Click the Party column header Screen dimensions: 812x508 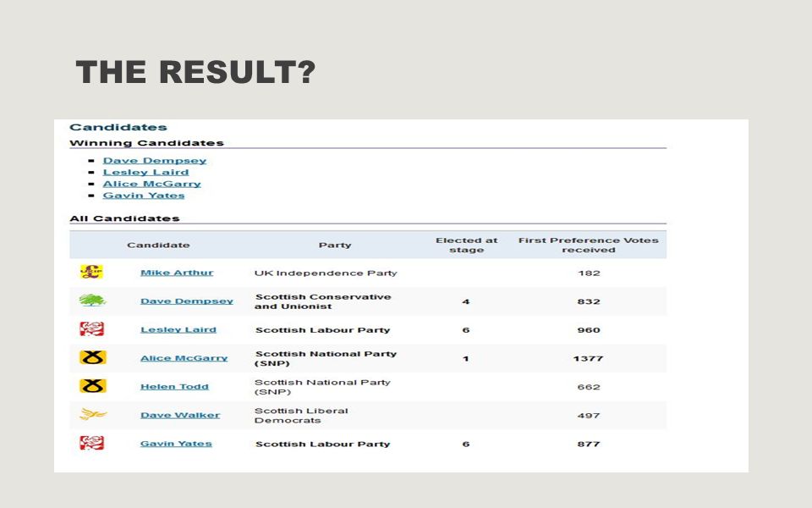click(x=335, y=246)
